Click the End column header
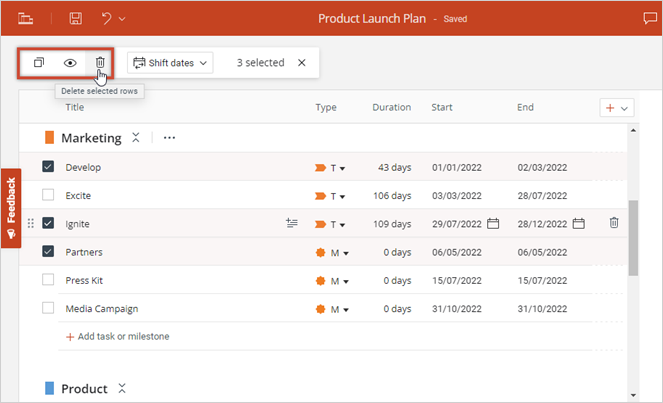Viewport: 663px width, 403px height. (525, 107)
